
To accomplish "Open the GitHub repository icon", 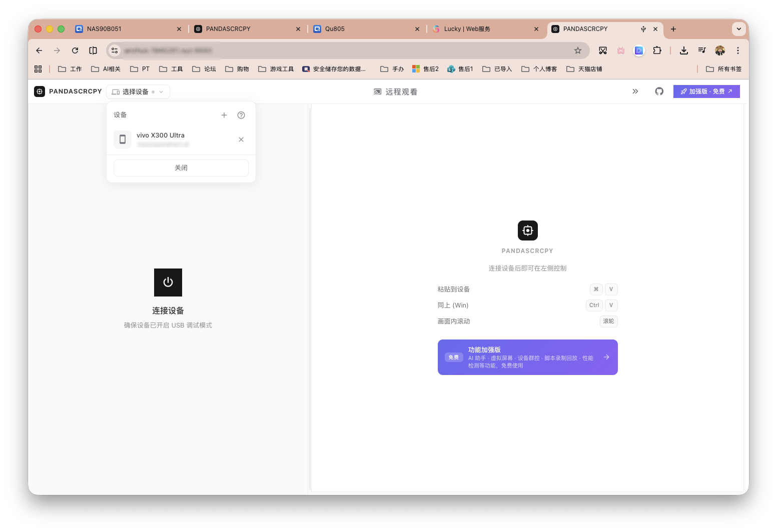I will click(659, 91).
